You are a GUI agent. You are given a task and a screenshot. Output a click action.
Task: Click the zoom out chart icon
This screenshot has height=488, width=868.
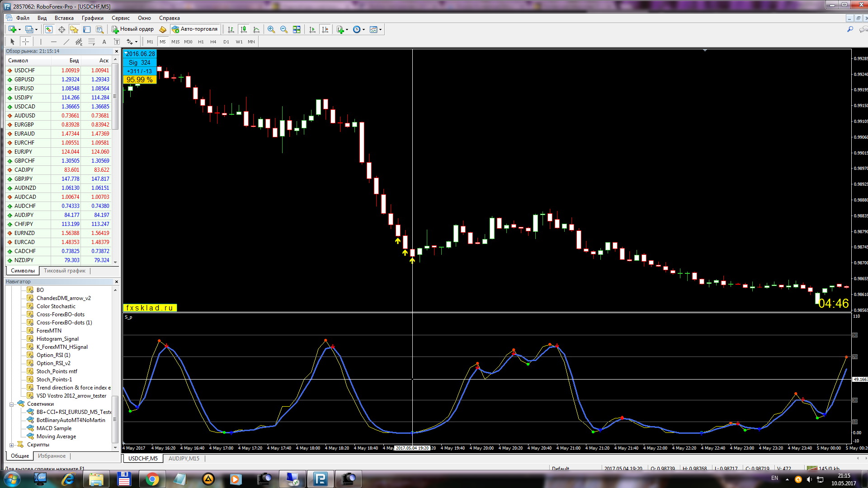click(284, 29)
